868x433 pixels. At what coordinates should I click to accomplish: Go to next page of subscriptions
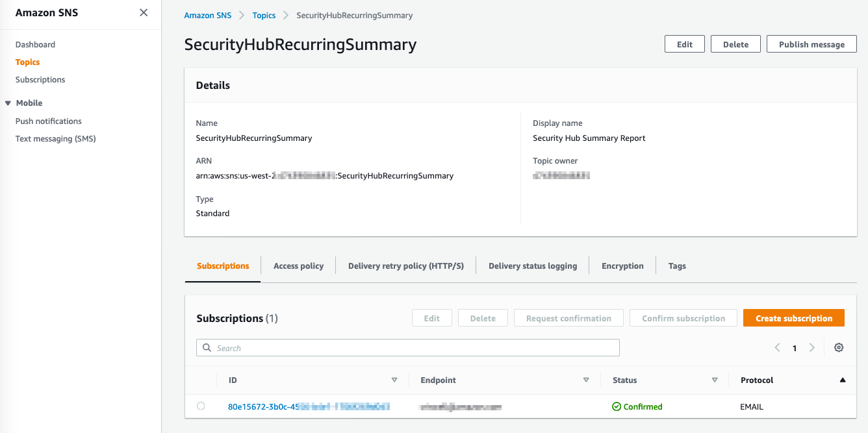click(812, 347)
